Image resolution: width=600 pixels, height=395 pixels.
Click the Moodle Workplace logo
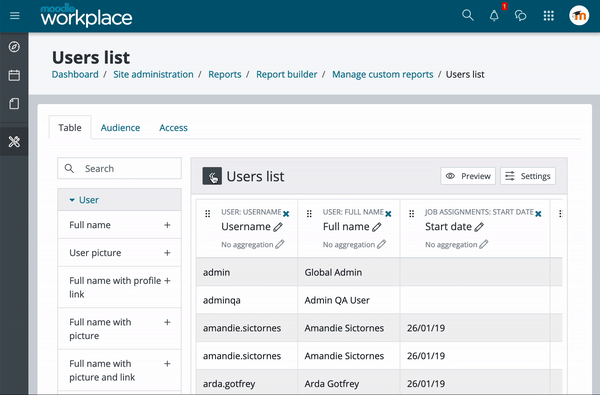click(x=86, y=16)
